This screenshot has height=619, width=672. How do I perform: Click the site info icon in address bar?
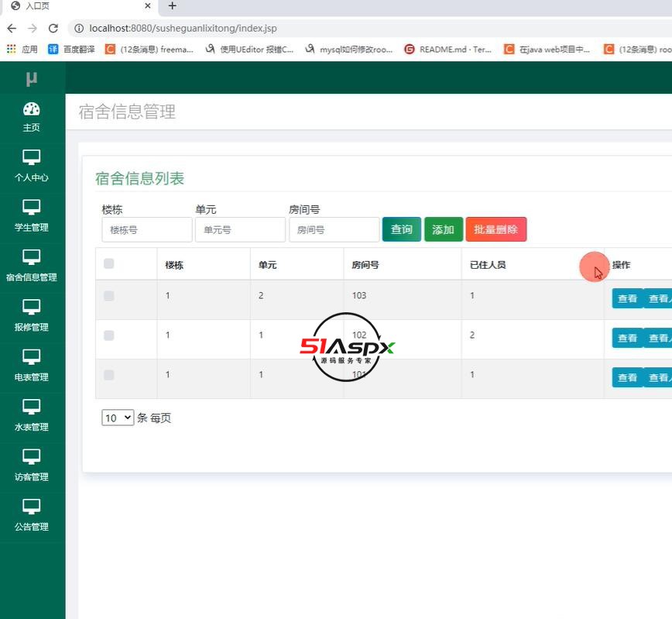[x=79, y=29]
